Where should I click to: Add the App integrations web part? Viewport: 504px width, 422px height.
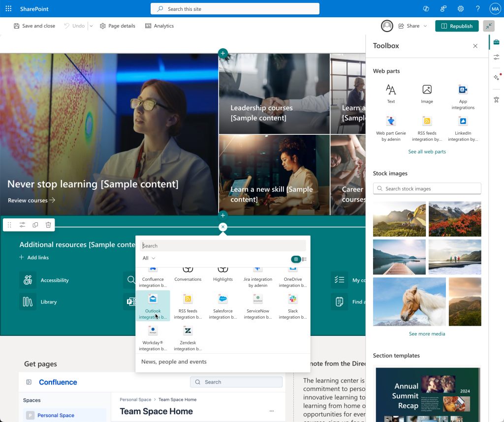(463, 97)
